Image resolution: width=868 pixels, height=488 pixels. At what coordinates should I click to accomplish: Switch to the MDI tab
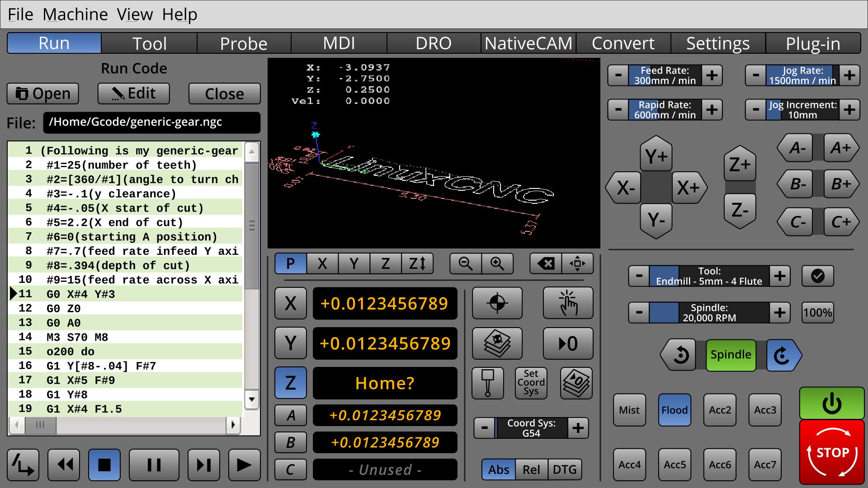click(339, 43)
